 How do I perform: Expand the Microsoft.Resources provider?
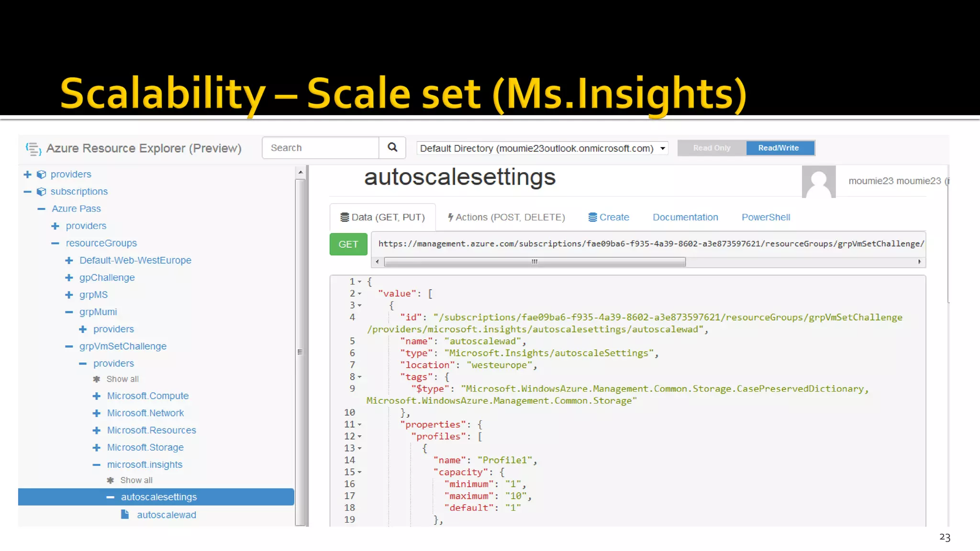[x=97, y=430]
